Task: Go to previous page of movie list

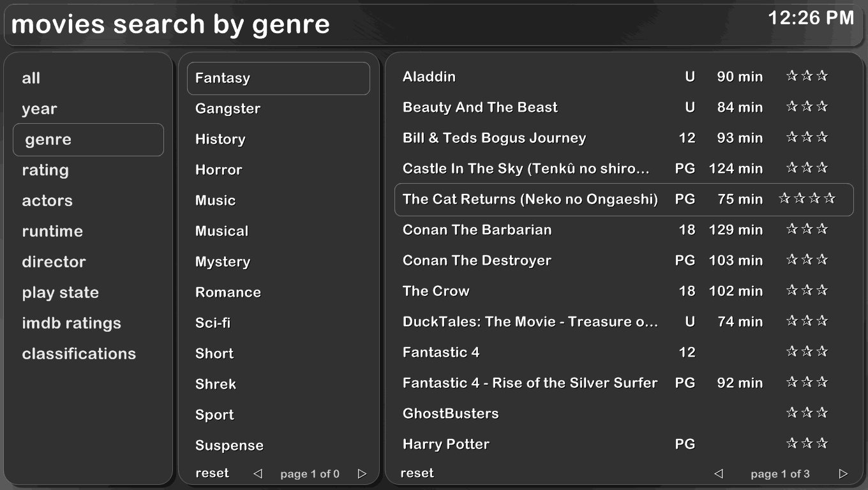Action: pyautogui.click(x=719, y=473)
